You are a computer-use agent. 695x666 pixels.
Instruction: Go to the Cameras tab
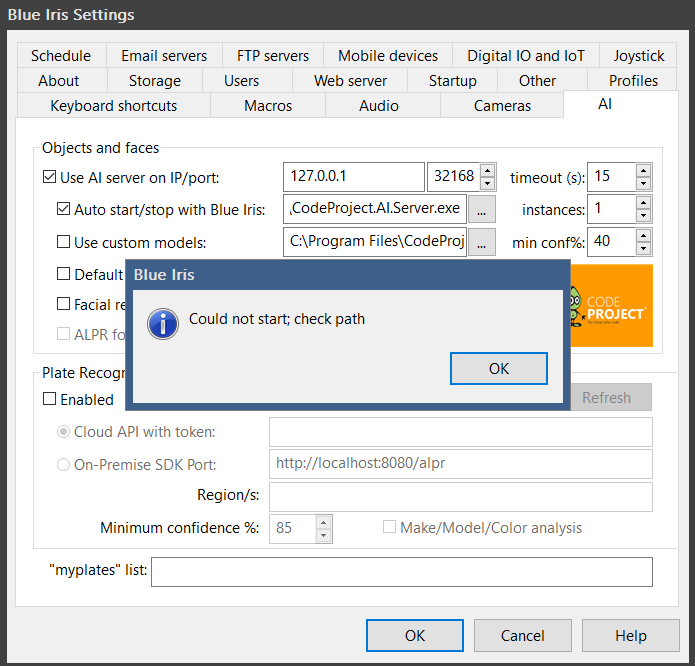(502, 105)
